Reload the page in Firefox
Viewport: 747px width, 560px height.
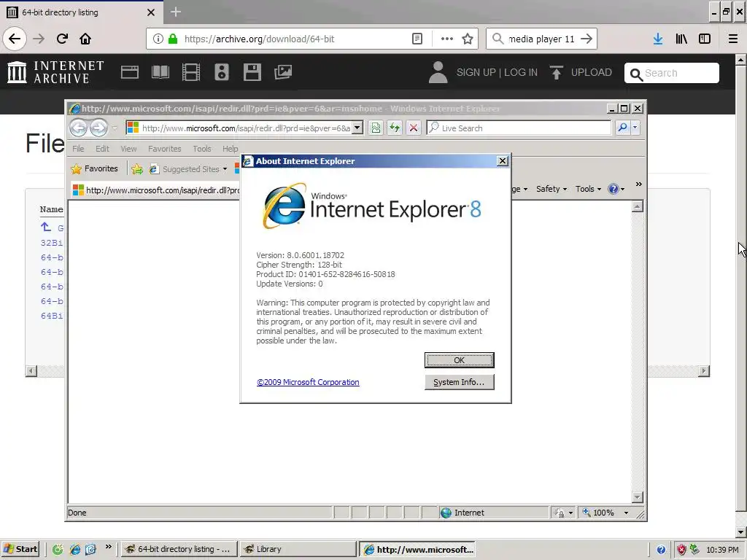(x=62, y=39)
